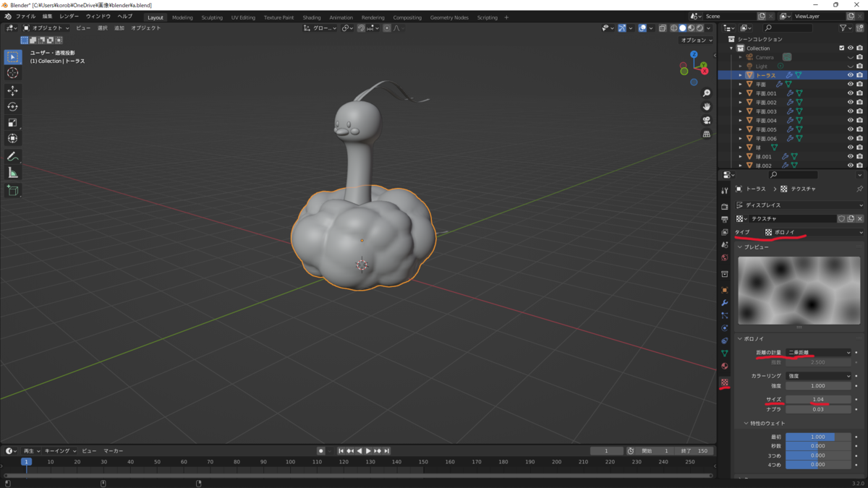Click the timeline play button

point(368,451)
